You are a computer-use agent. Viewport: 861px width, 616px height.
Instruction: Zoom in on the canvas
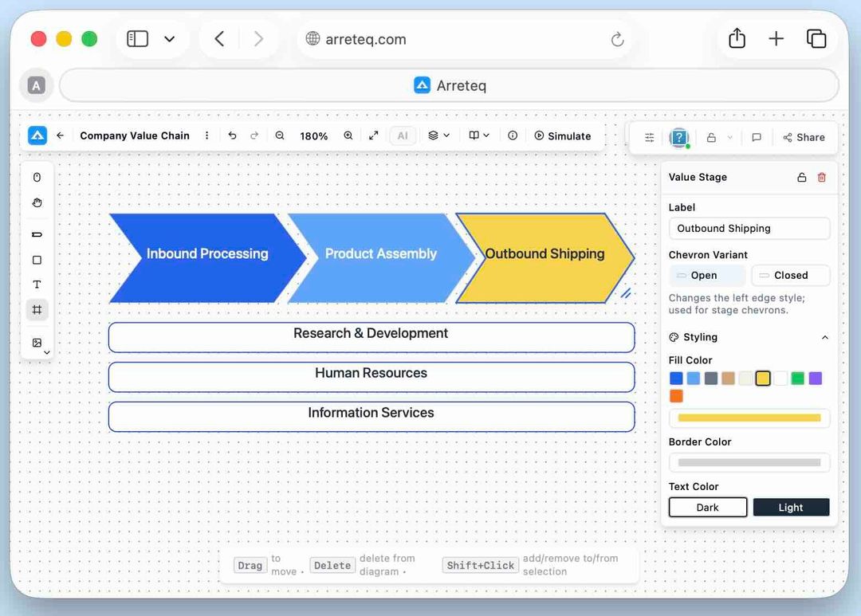[348, 135]
